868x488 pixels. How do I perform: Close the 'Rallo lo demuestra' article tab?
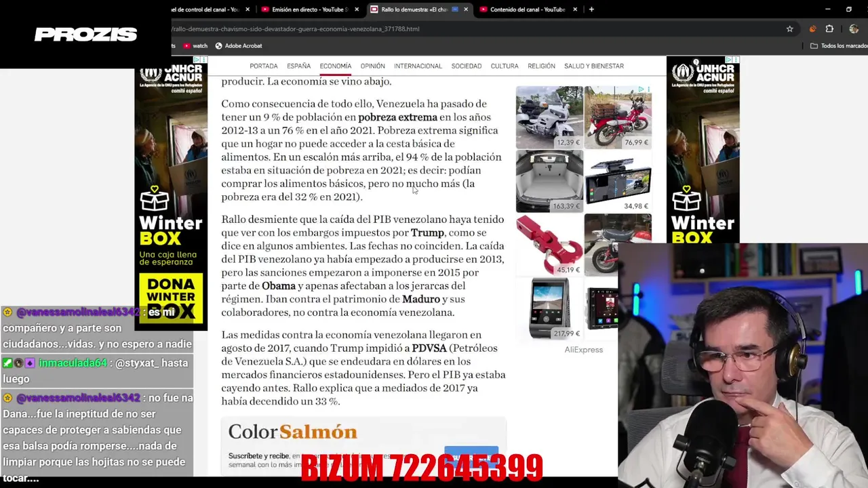tap(466, 9)
